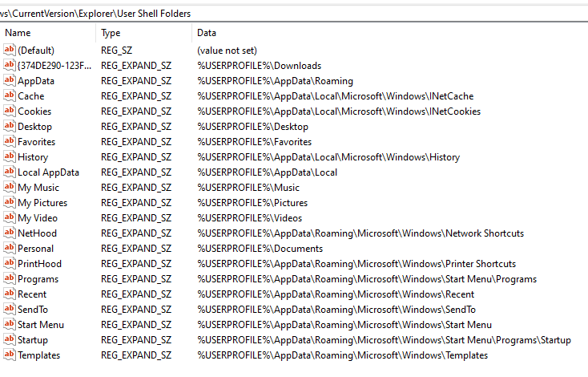Click the string icon next to Desktop
The width and height of the screenshot is (588, 377).
point(10,127)
